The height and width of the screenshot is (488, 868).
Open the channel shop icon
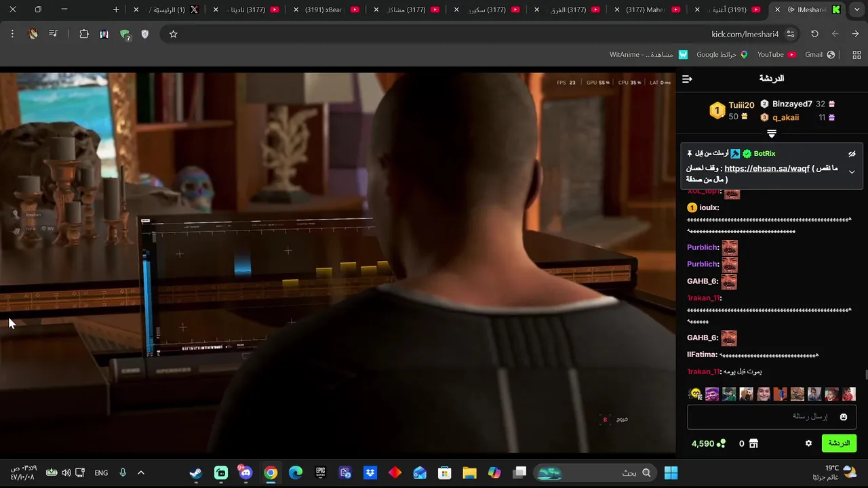click(753, 443)
